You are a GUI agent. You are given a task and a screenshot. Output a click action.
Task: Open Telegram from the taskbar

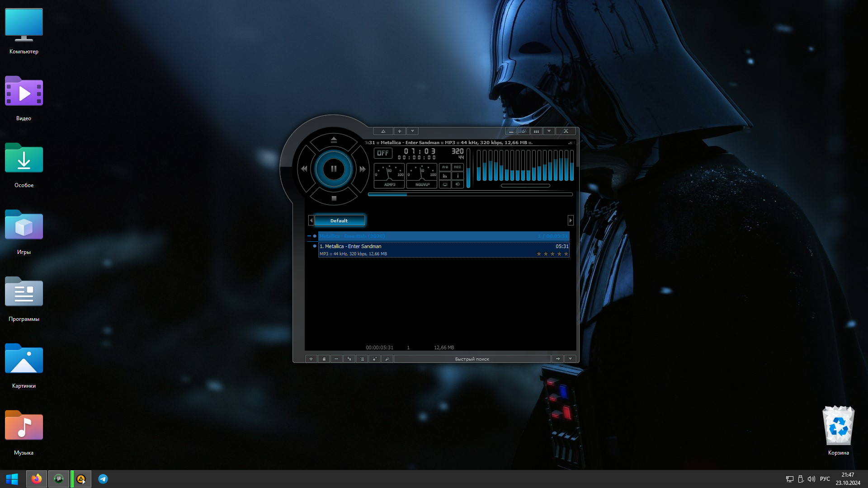[x=103, y=479]
